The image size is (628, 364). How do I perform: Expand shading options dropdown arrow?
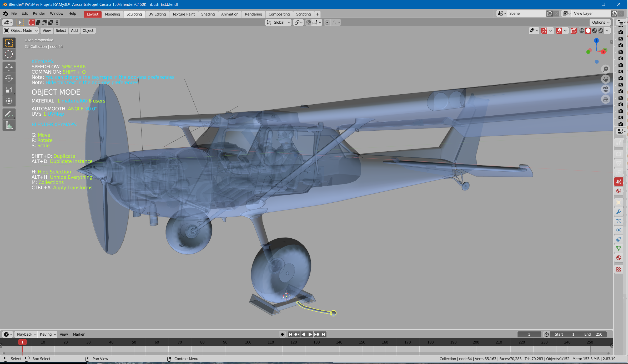(x=607, y=31)
